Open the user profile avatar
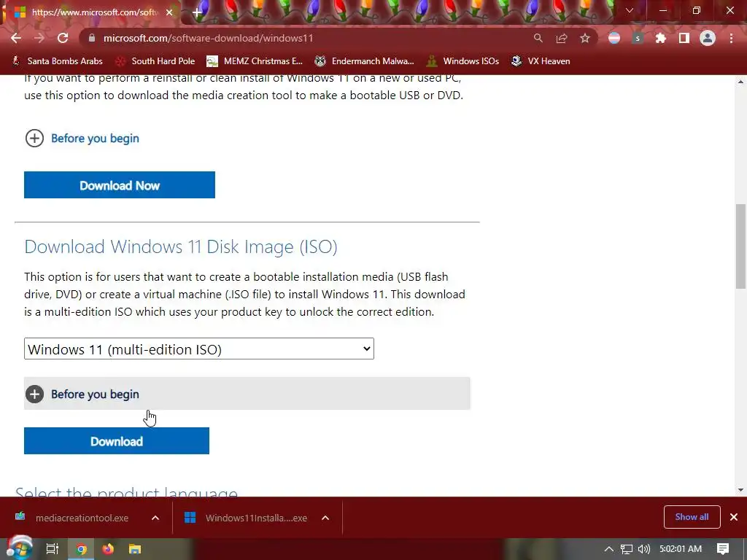This screenshot has height=560, width=747. pyautogui.click(x=708, y=38)
